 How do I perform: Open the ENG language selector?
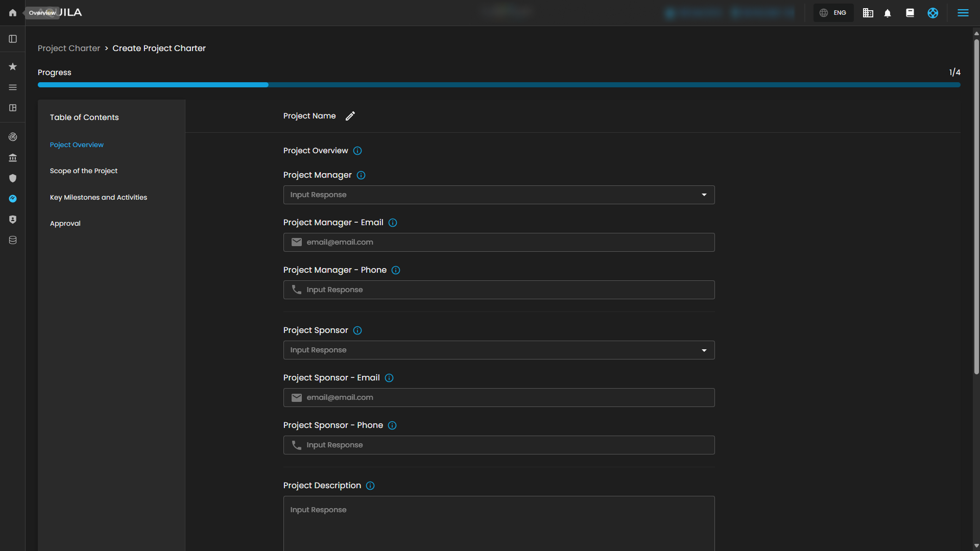point(833,13)
